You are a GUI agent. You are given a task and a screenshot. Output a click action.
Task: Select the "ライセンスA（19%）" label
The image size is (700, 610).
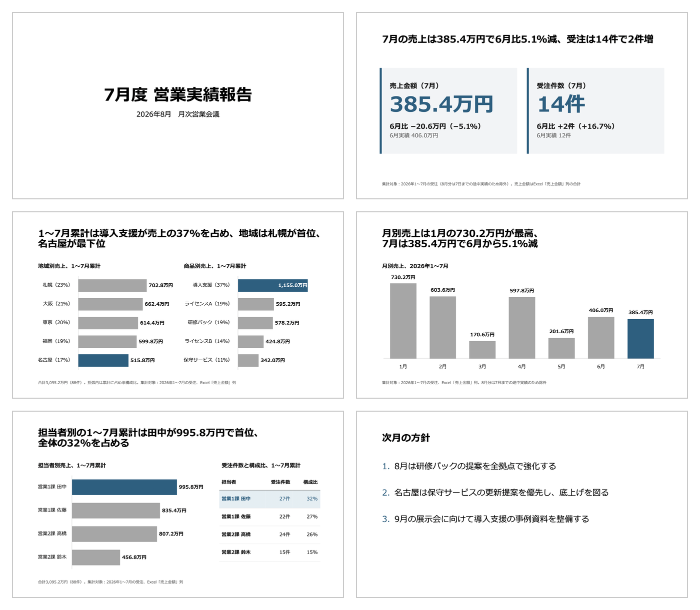(x=207, y=304)
